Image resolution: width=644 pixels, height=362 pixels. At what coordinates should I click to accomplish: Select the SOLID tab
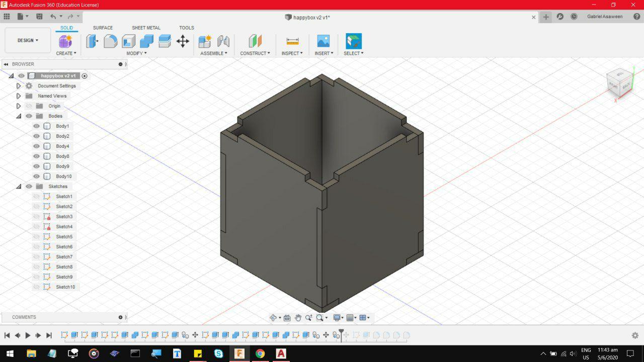point(66,28)
